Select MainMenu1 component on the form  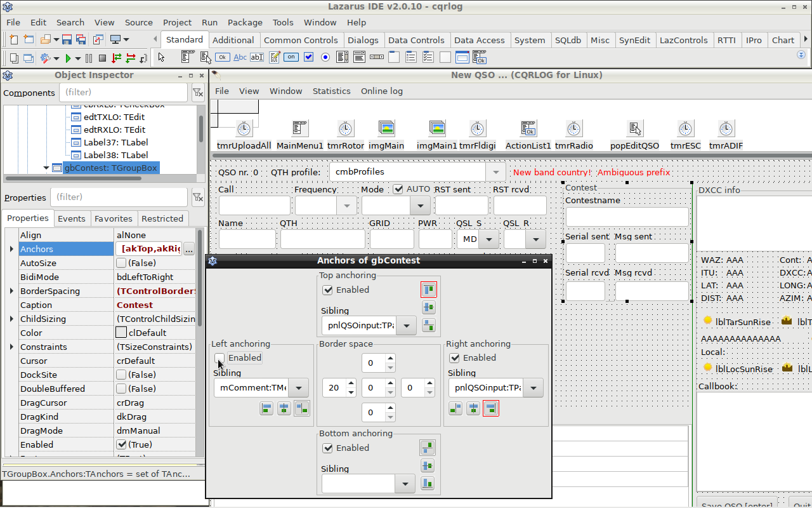(x=300, y=129)
